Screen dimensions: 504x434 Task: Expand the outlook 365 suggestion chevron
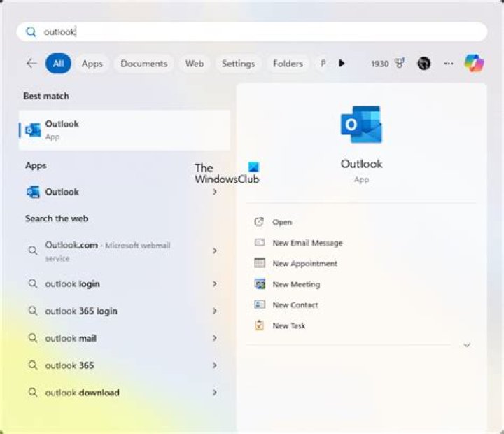[214, 365]
